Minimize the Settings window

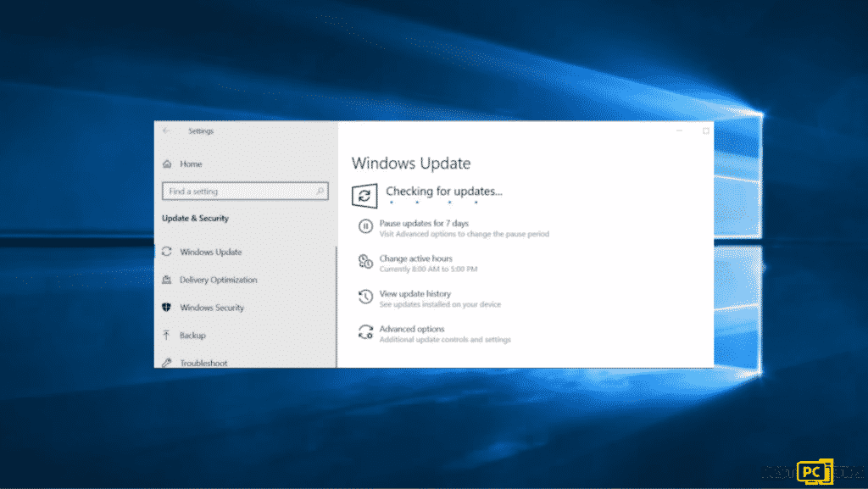(x=680, y=131)
